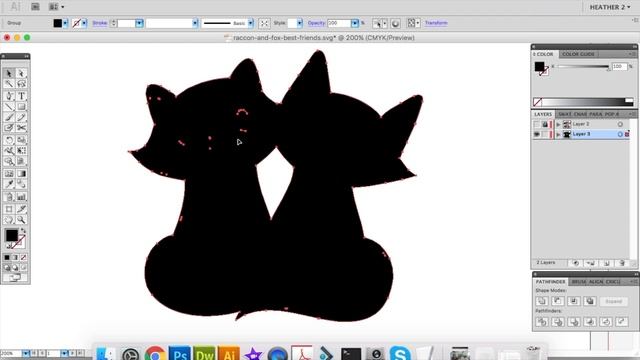This screenshot has width=640, height=360.
Task: Select the Magic Wand tool
Action: 9,84
